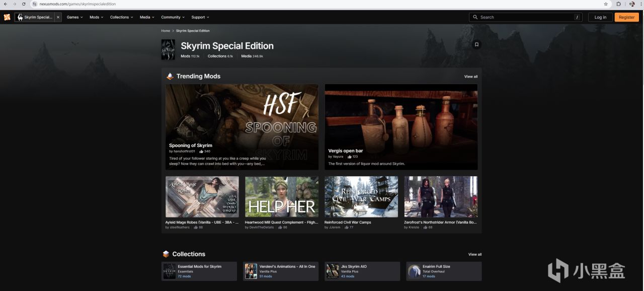Expand the Mods dropdown menu
Screen dimensions: 644x291
coord(96,17)
